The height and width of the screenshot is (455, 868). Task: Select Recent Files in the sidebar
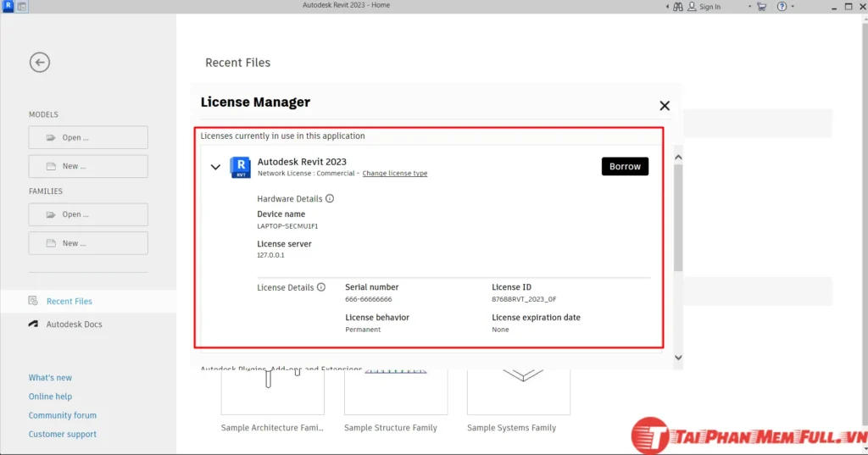(x=69, y=301)
